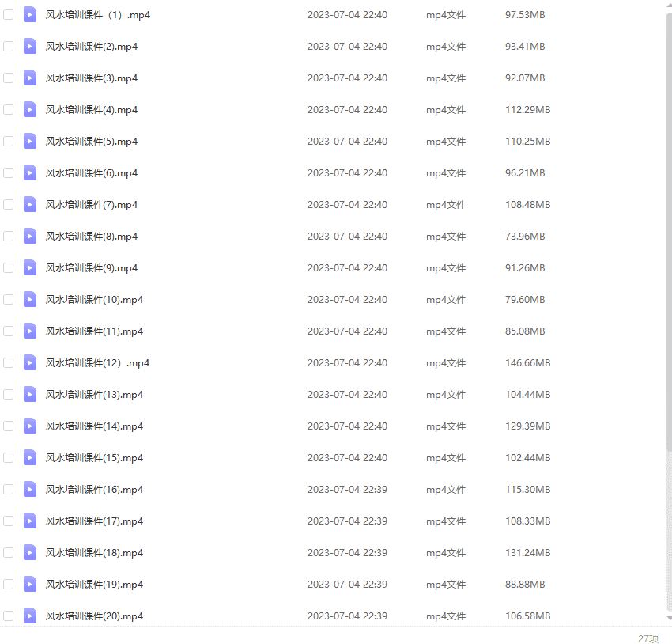Screen dimensions: 672x644
Task: Open file name 风水培训课件(6).mp4
Action: pos(92,173)
